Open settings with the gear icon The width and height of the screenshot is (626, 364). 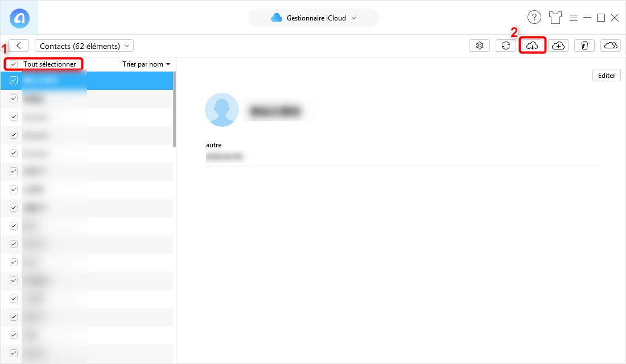point(480,45)
